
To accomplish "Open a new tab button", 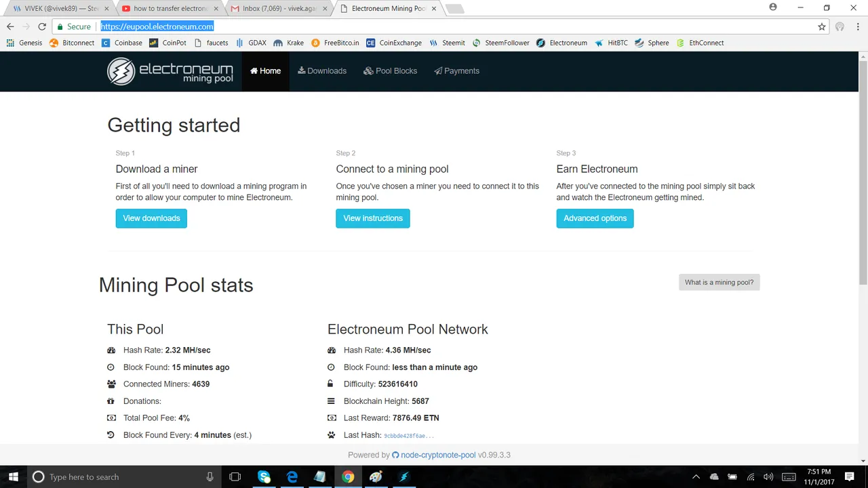I will (x=454, y=9).
